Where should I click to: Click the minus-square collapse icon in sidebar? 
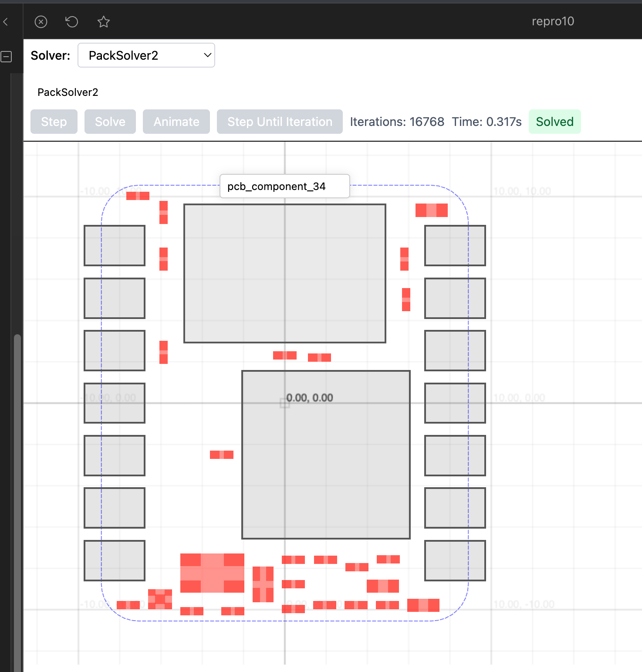click(7, 56)
